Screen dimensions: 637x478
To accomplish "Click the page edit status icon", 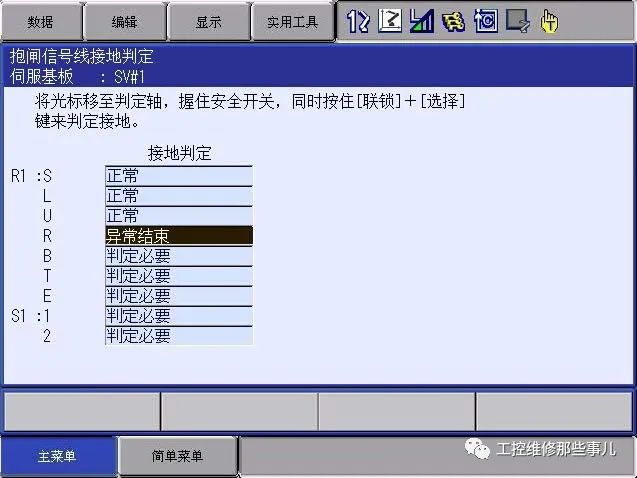I will (517, 21).
